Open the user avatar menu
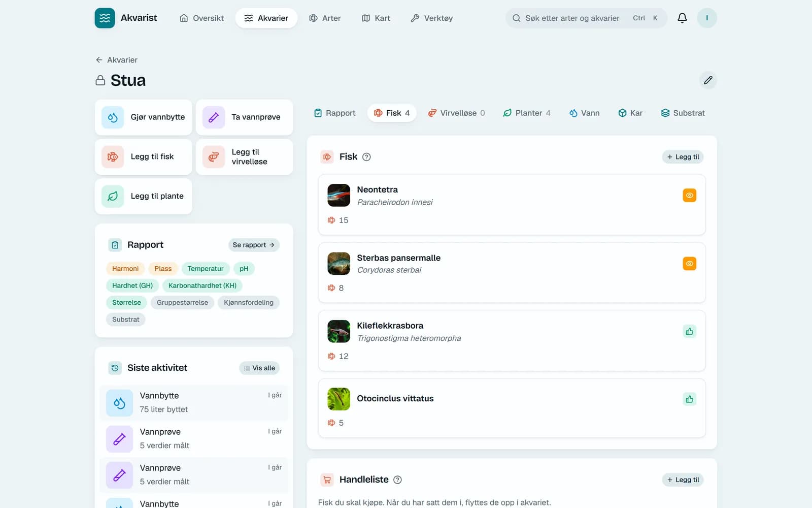812x508 pixels. [x=707, y=18]
